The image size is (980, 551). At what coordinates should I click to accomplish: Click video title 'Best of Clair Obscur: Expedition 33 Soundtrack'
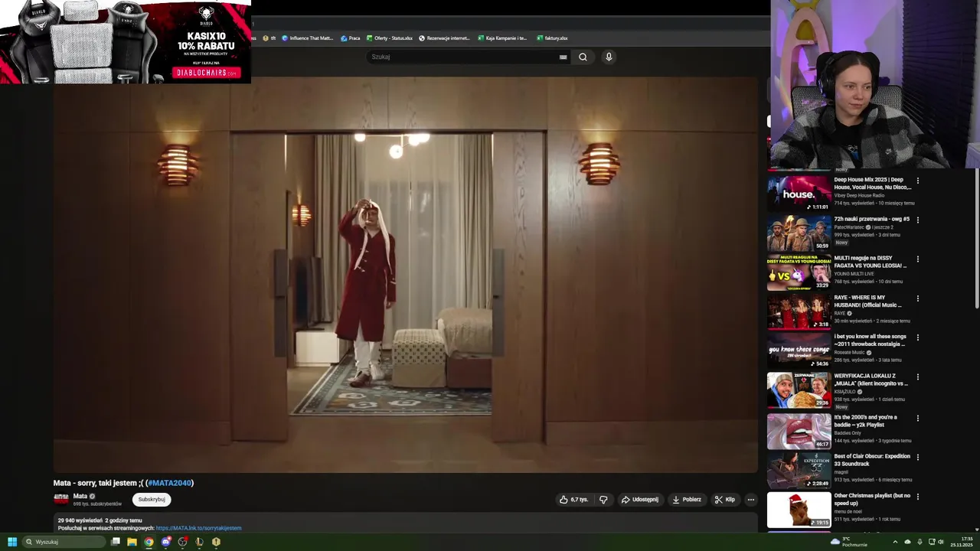click(872, 460)
